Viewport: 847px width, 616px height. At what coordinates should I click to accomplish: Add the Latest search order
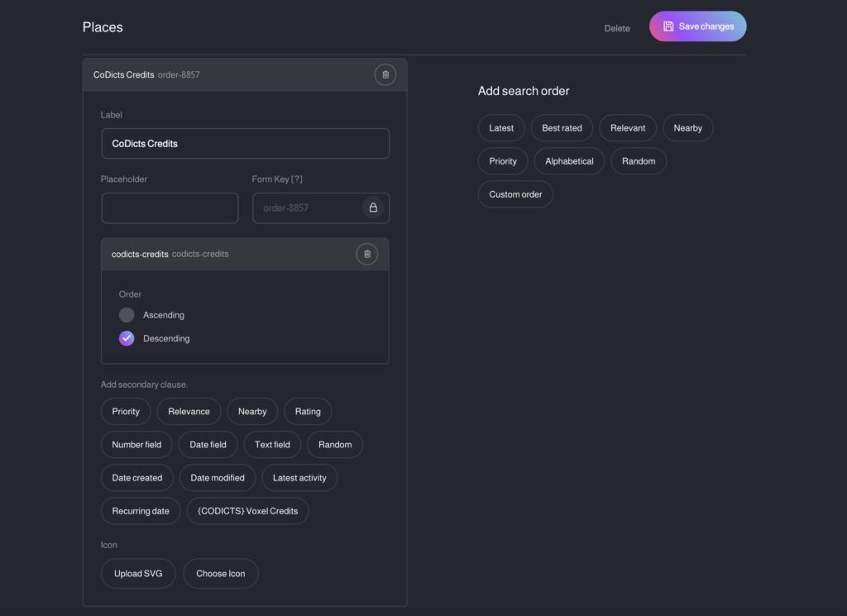(x=501, y=128)
